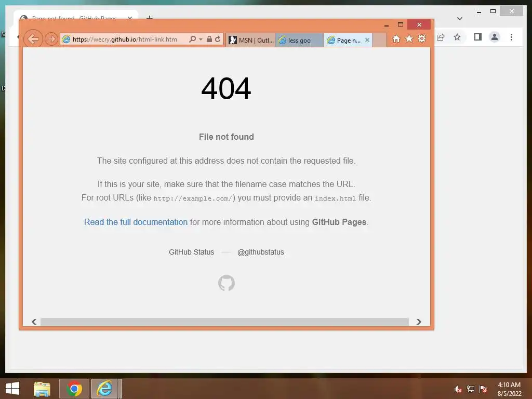Open File Explorer from the taskbar

tap(42, 389)
